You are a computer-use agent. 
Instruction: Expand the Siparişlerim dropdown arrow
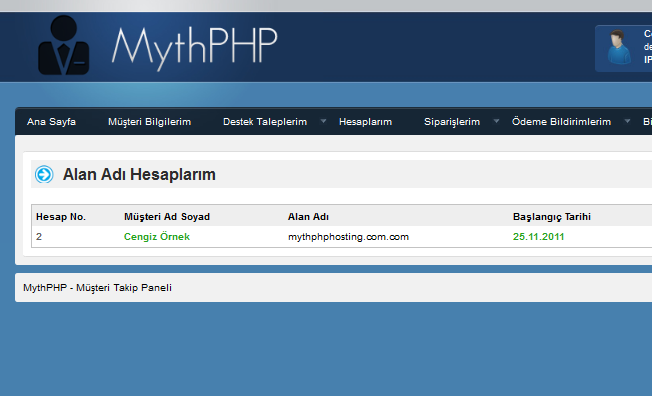496,121
